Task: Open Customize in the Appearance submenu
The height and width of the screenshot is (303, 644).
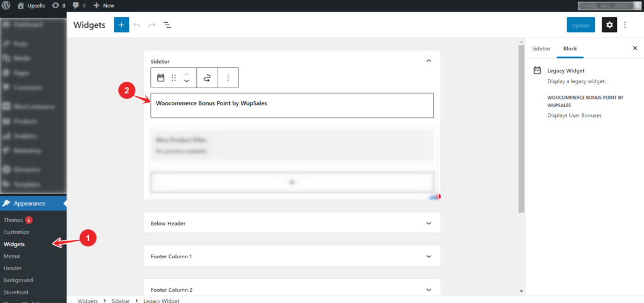Action: coord(16,232)
